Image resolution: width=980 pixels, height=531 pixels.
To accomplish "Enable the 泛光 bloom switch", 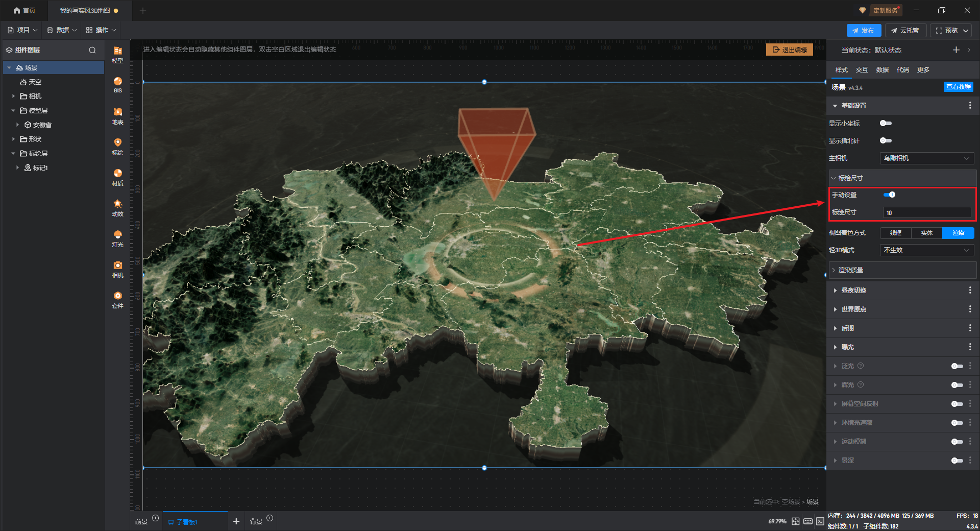I will (x=957, y=366).
